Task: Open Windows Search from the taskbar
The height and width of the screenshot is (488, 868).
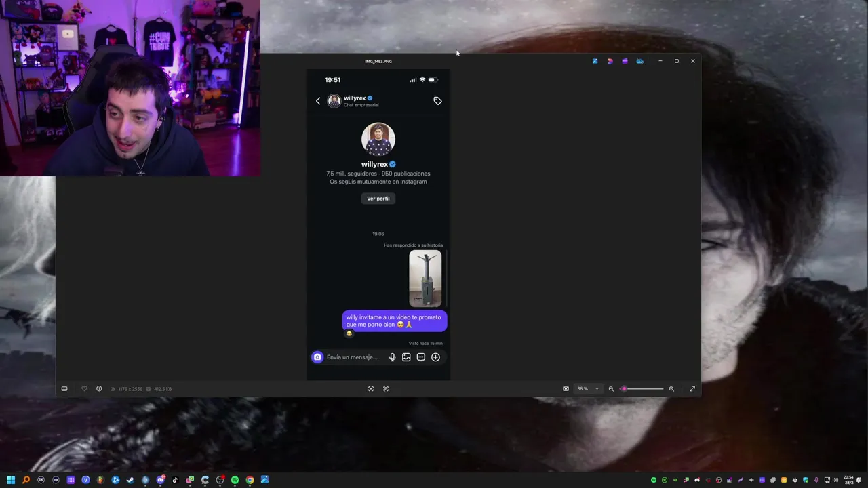Action: [x=26, y=480]
